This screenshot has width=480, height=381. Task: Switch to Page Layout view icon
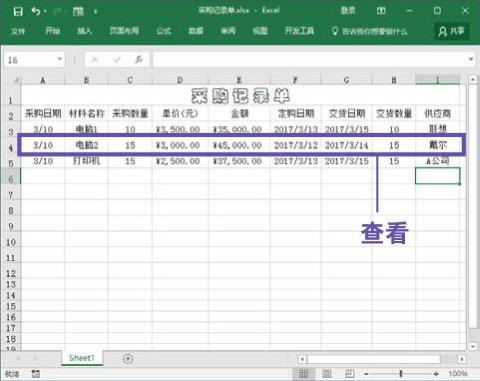326,374
